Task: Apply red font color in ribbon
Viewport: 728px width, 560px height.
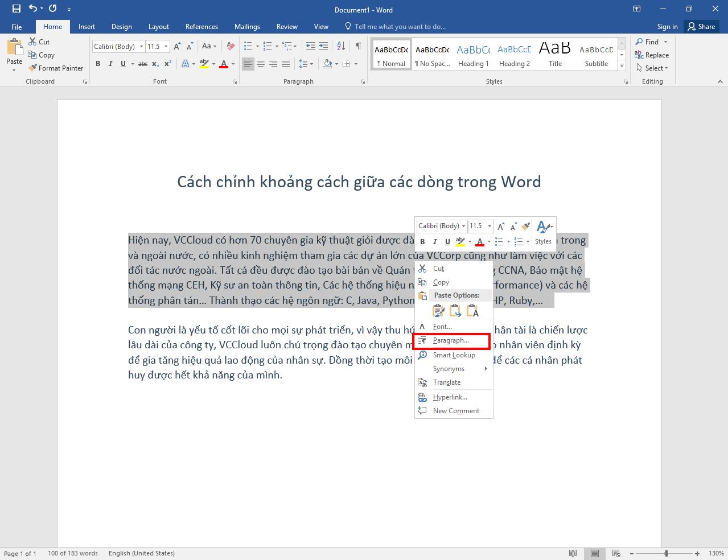Action: coord(224,64)
